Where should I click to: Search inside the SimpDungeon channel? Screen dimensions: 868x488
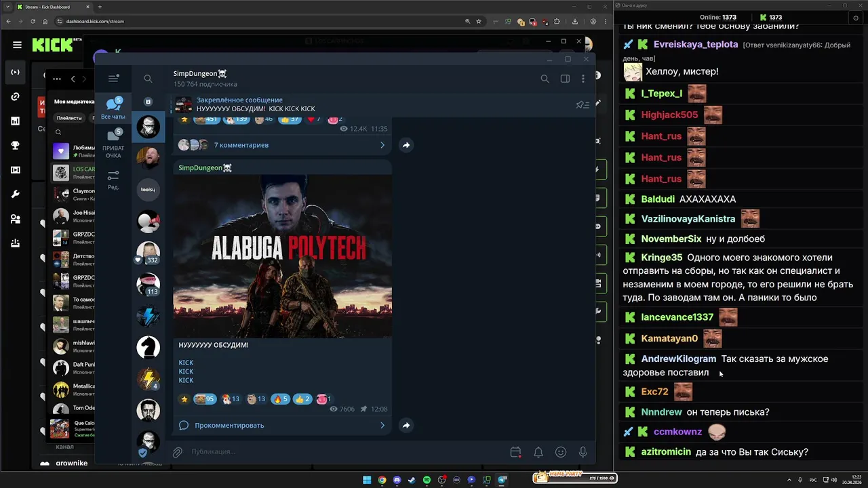[545, 79]
